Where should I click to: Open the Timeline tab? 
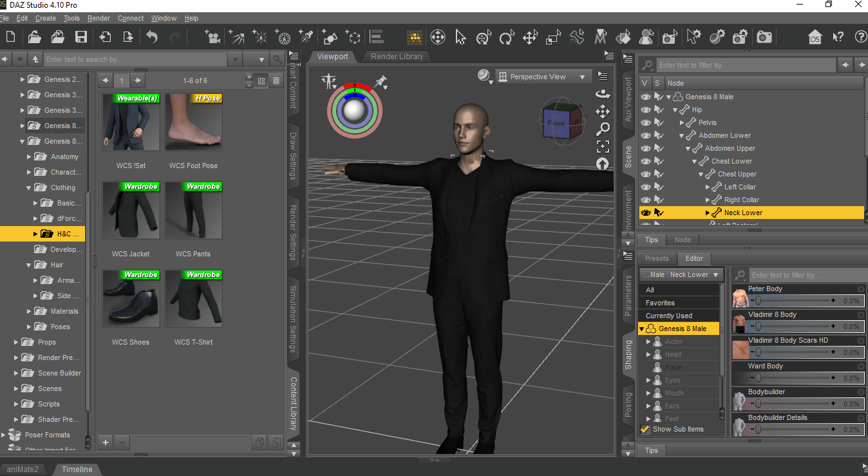coord(77,469)
